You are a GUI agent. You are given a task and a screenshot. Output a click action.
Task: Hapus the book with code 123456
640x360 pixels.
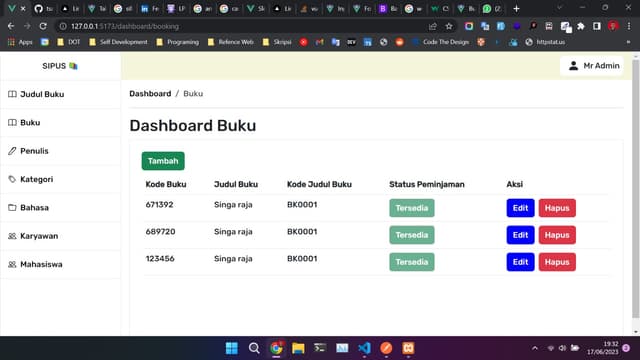coord(557,262)
